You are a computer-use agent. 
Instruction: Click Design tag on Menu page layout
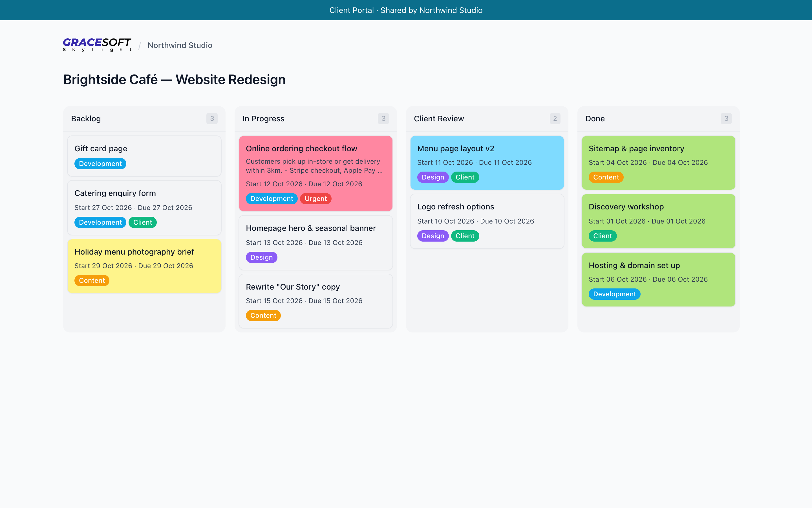[433, 177]
